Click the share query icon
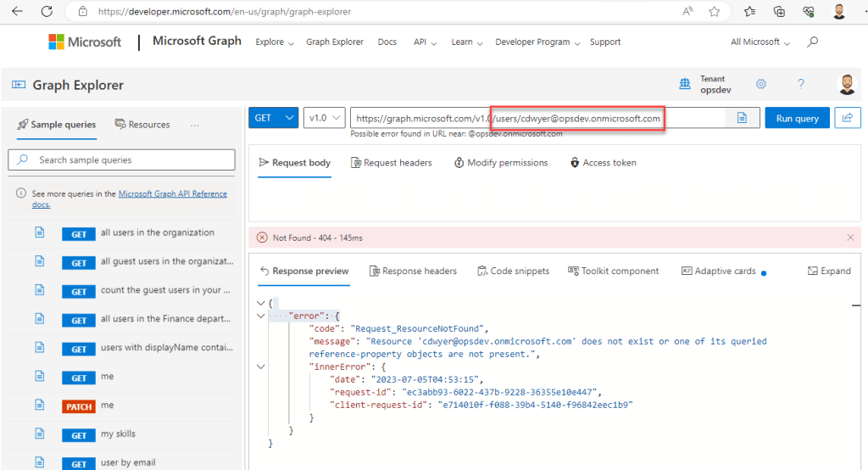 pos(847,118)
